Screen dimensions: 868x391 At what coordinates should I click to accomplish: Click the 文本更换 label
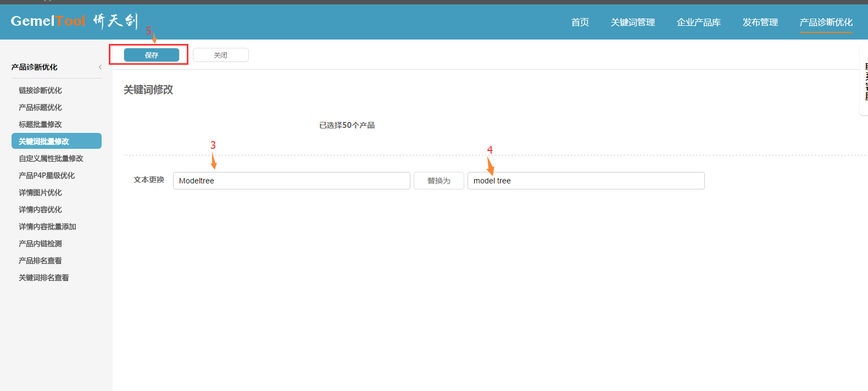(149, 180)
